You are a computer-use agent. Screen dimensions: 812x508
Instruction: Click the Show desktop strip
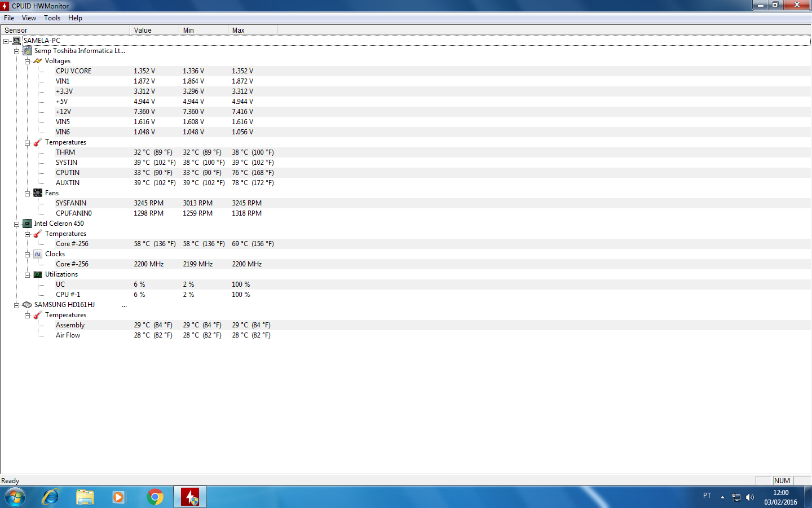(x=808, y=497)
